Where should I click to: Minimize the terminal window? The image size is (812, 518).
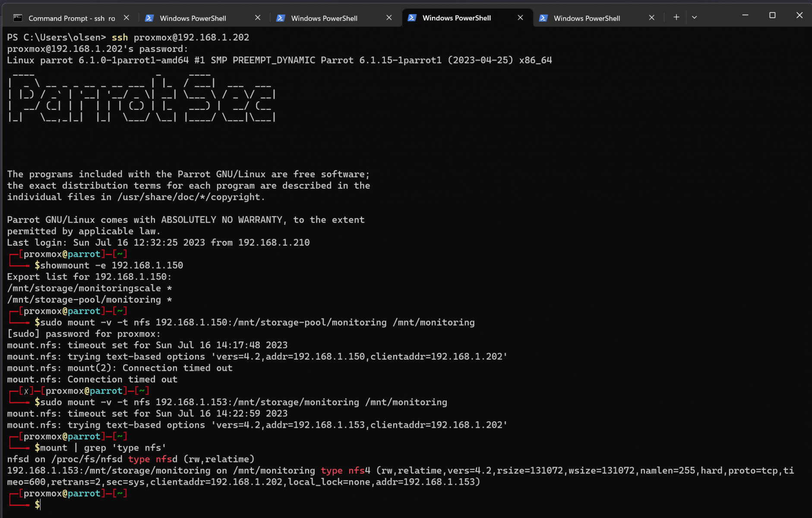pos(745,15)
